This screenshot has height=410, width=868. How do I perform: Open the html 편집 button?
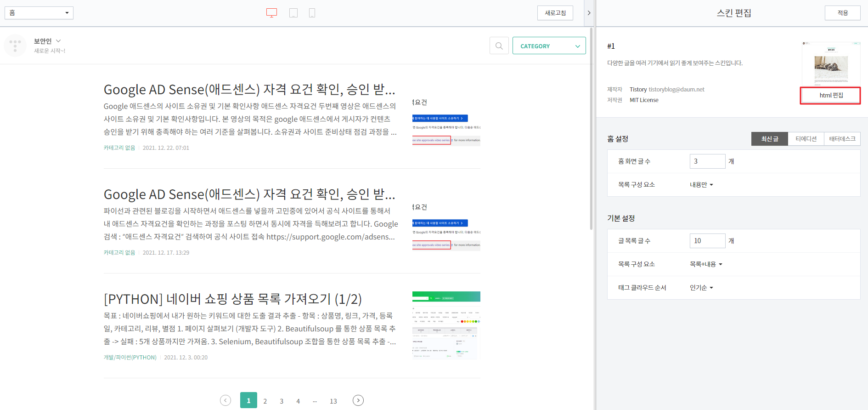coord(831,95)
